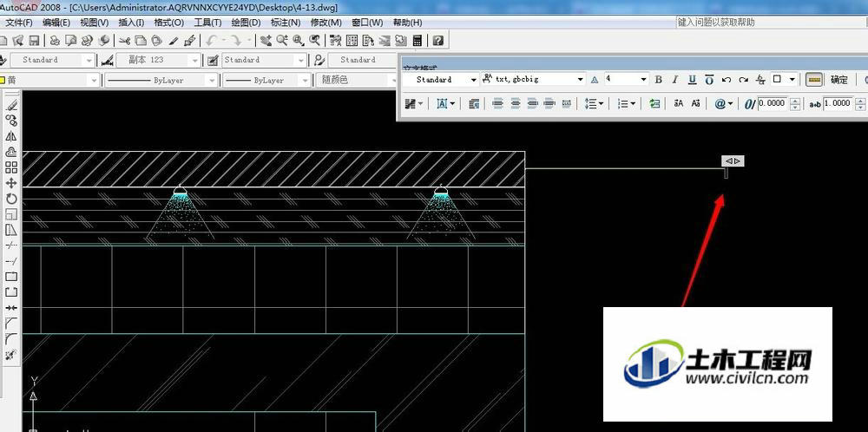
Task: Select the Explode tool
Action: (11, 354)
